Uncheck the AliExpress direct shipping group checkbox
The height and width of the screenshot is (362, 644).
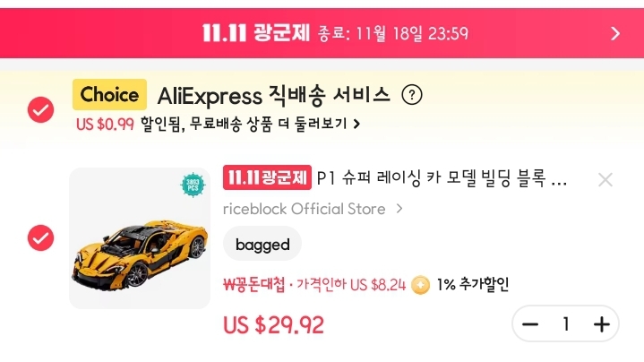click(40, 109)
